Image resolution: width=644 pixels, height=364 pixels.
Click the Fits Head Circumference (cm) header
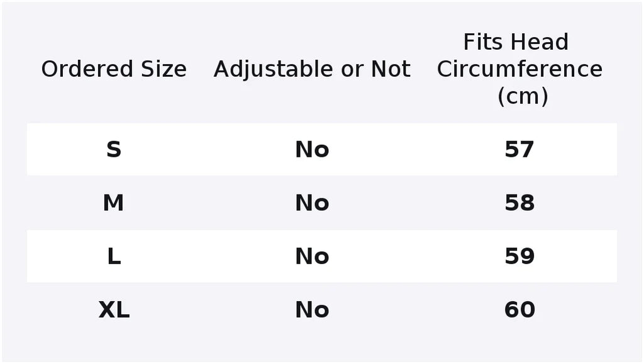click(x=519, y=69)
